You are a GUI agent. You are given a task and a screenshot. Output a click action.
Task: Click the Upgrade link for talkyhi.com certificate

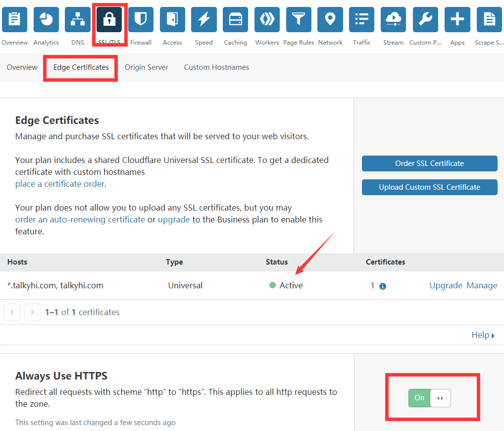click(446, 286)
